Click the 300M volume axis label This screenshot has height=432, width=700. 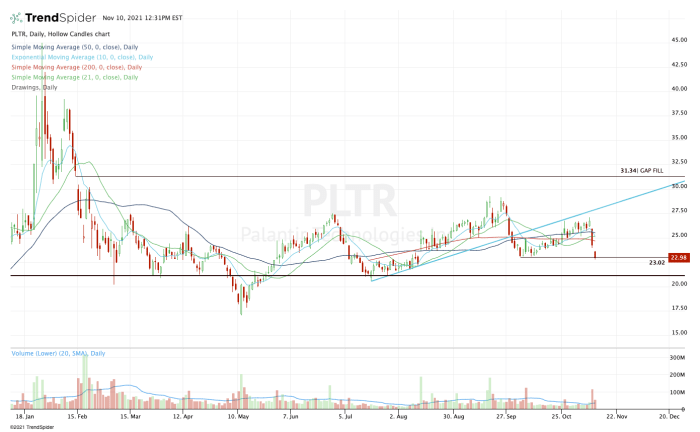click(677, 358)
